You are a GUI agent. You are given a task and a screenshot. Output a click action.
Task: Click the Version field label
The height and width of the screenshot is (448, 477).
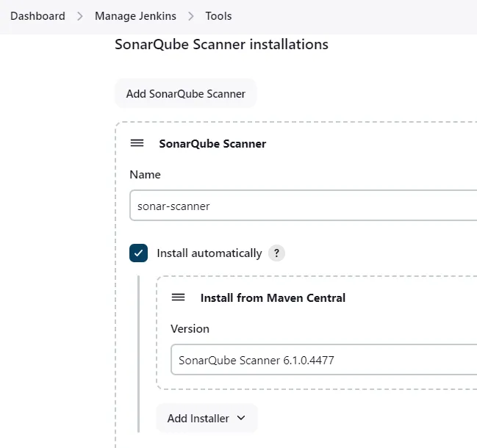(190, 328)
